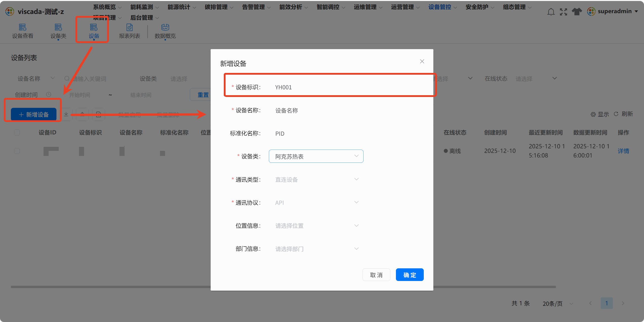Open the 部门信息 department dropdown
Screen dimensions: 644x322
click(316, 249)
